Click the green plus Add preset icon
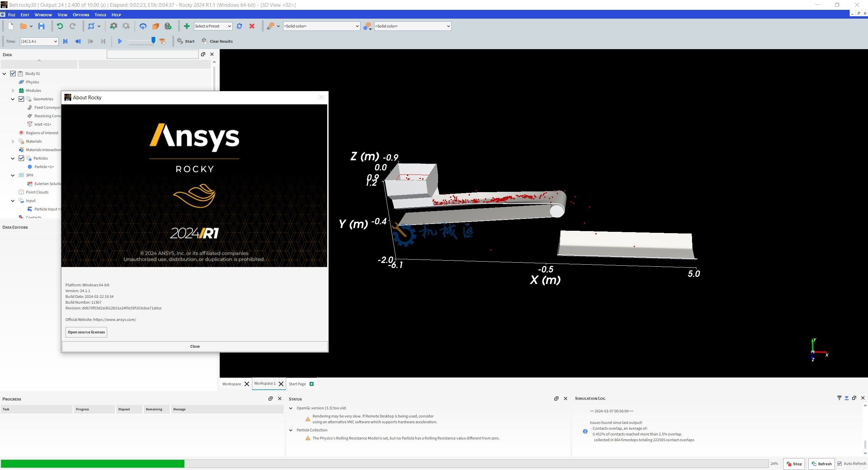Viewport: 868px width, 470px height. click(x=187, y=26)
